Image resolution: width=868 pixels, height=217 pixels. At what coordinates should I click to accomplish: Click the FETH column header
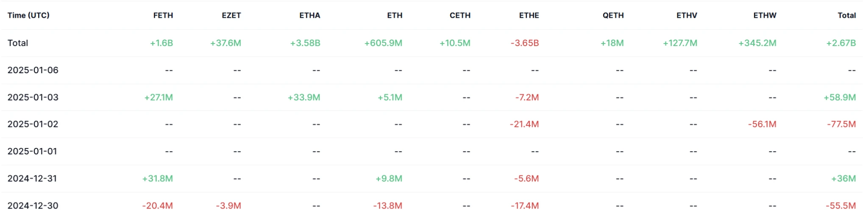(163, 15)
